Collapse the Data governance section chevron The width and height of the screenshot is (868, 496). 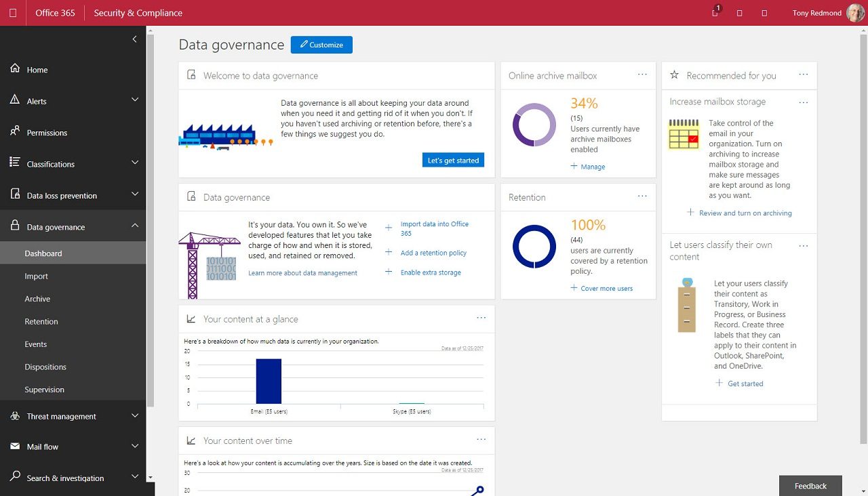point(134,226)
